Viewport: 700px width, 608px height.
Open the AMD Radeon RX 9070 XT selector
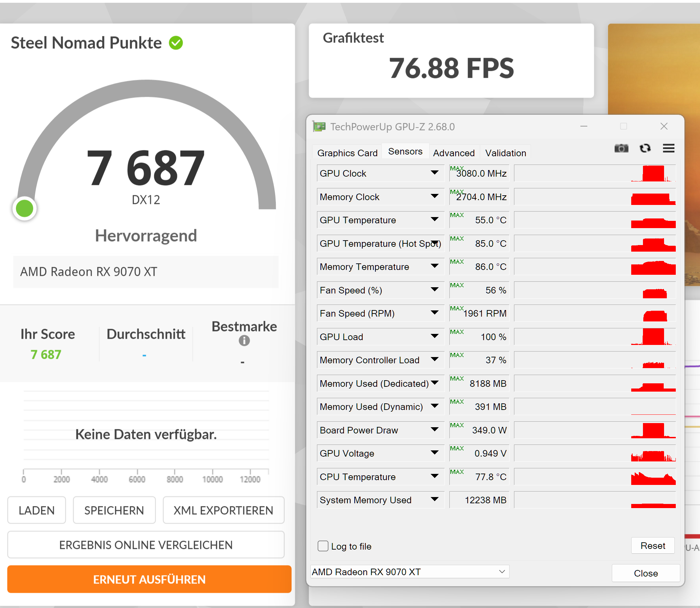point(409,572)
